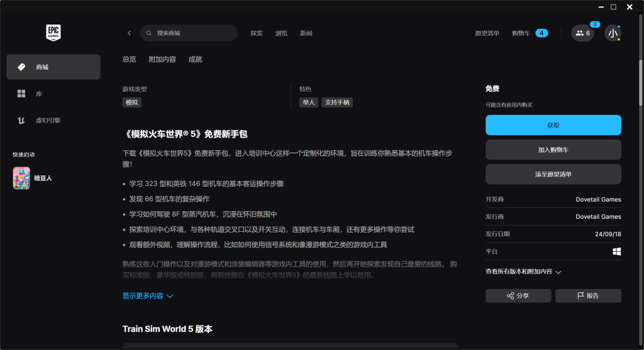This screenshot has height=350, width=644.
Task: Click publisher name Dovetail Games next to 发行商
Action: [x=598, y=217]
